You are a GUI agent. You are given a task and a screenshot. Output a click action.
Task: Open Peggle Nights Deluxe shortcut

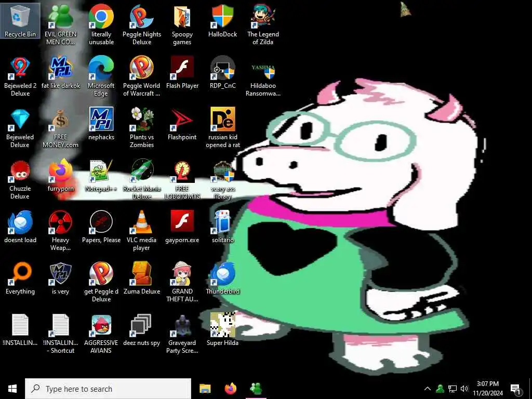click(142, 24)
